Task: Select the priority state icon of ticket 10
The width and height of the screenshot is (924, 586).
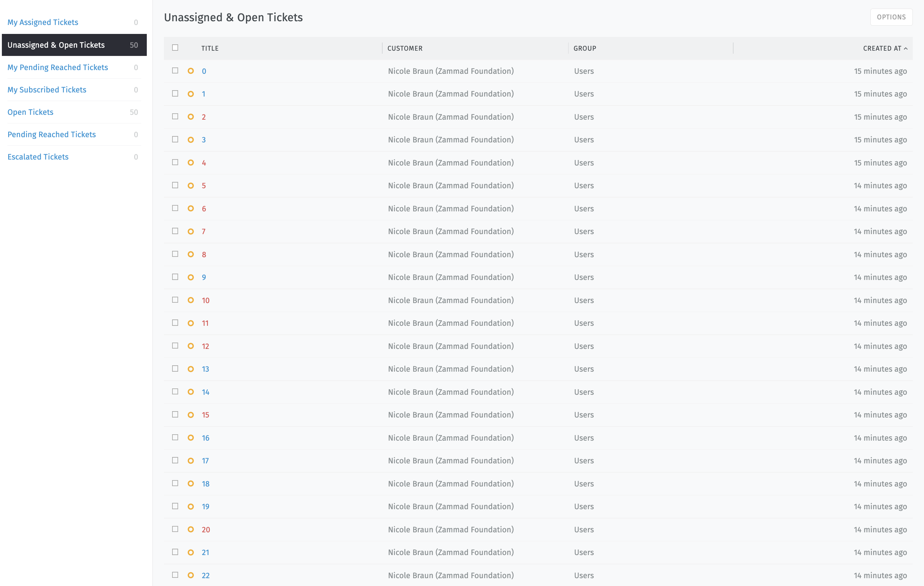Action: pos(191,300)
